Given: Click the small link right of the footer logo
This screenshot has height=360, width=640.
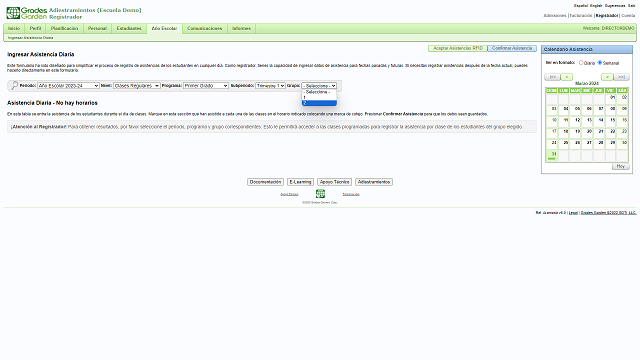Looking at the screenshot, I should coord(351,194).
